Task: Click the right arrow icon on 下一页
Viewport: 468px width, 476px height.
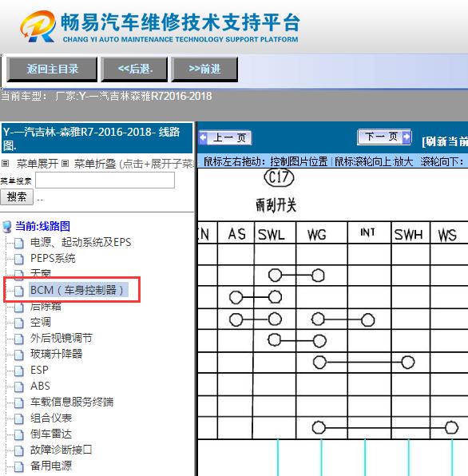Action: [x=406, y=137]
